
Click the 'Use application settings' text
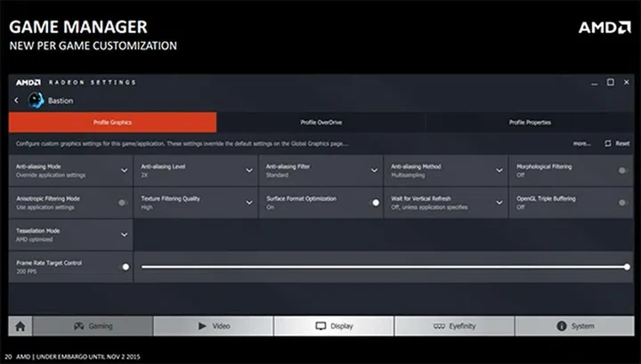(x=45, y=207)
